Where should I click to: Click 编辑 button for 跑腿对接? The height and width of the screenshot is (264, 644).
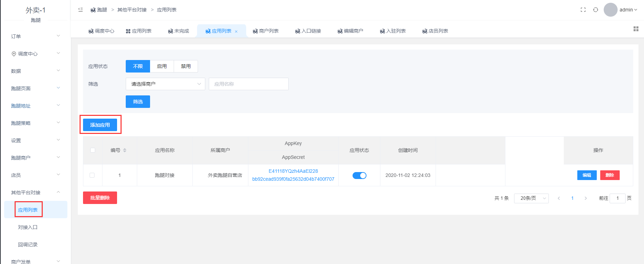pyautogui.click(x=587, y=175)
